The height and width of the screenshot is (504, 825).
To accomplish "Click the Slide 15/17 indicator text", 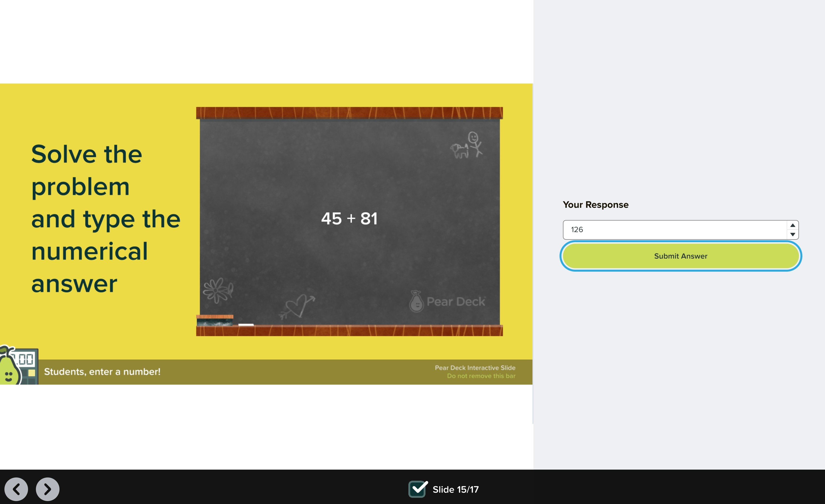I will point(455,490).
